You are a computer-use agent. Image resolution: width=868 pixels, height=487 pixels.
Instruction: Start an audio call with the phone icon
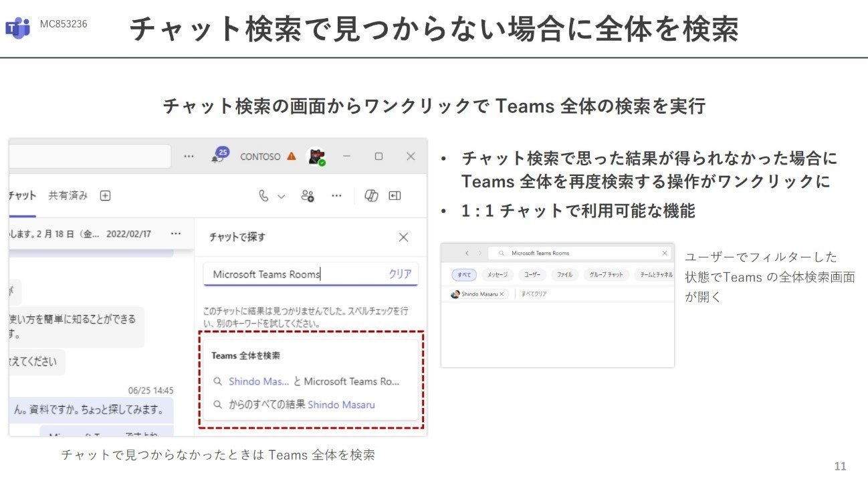264,195
